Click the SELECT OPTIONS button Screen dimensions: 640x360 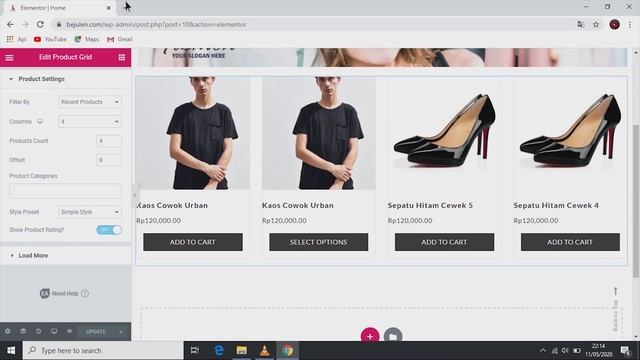[x=318, y=242]
